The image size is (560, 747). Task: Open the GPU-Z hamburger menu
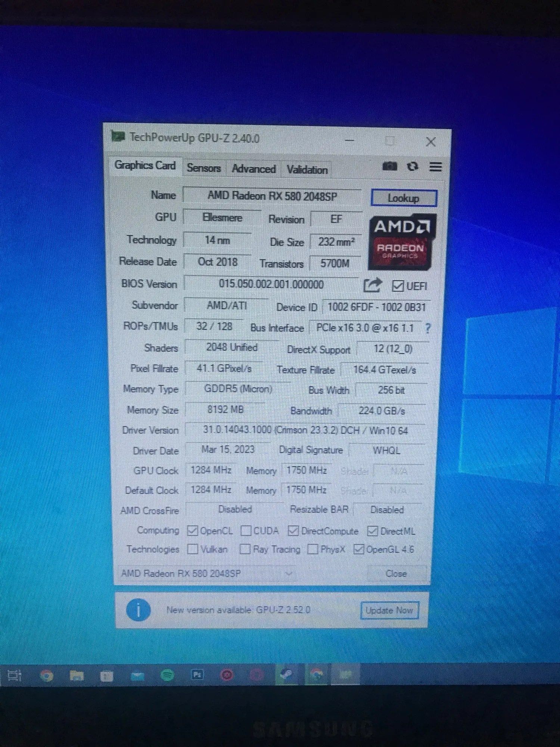(x=435, y=167)
